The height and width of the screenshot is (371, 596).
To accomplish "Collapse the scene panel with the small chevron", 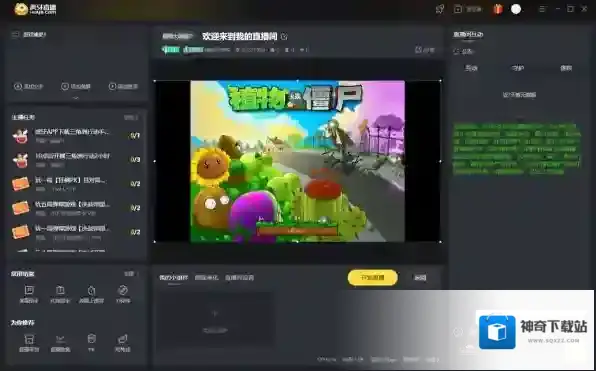I will click(76, 98).
